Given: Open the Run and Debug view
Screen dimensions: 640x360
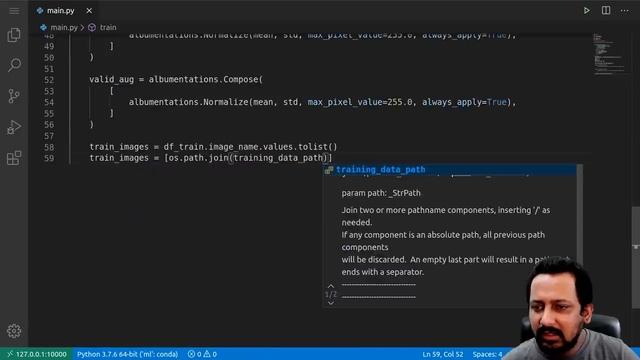Looking at the screenshot, I should (14, 127).
